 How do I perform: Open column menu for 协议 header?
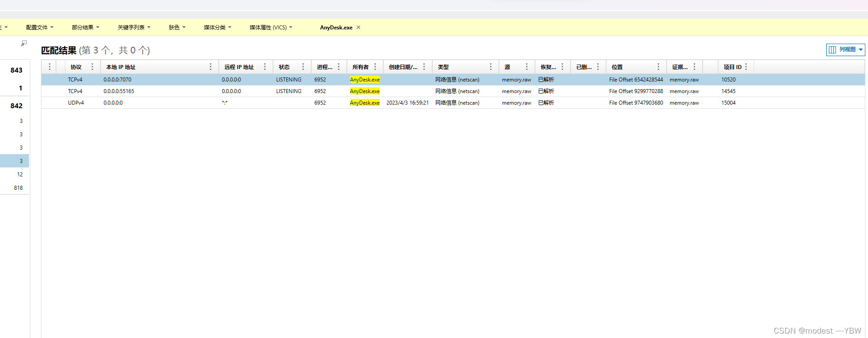point(92,67)
